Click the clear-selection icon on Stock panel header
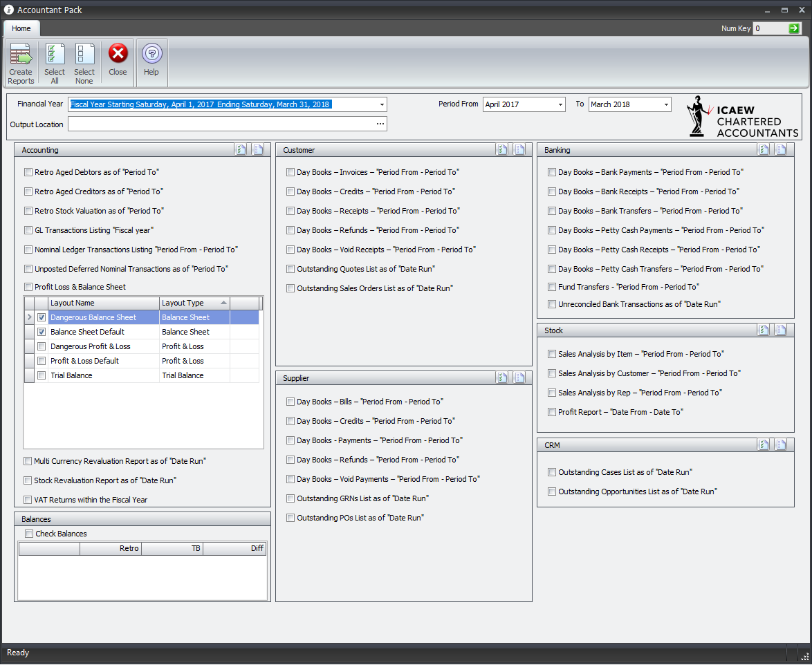The width and height of the screenshot is (812, 665). 781,330
